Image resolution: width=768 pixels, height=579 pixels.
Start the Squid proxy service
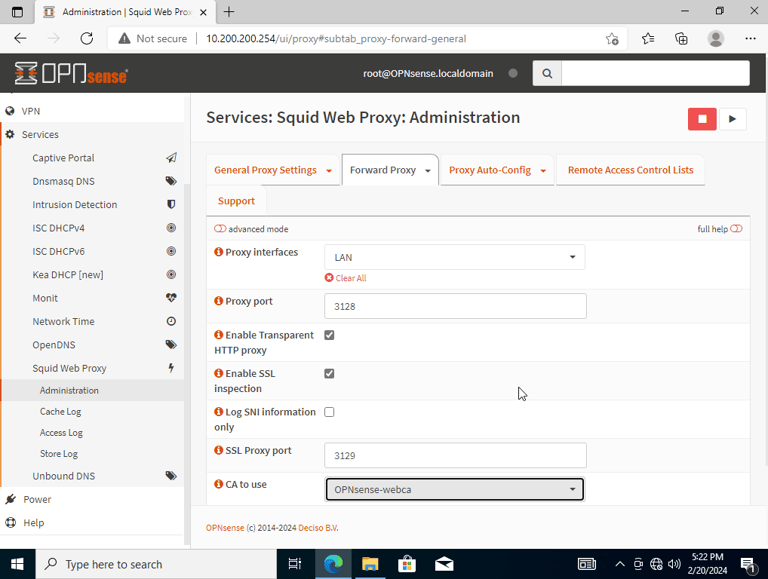tap(732, 119)
